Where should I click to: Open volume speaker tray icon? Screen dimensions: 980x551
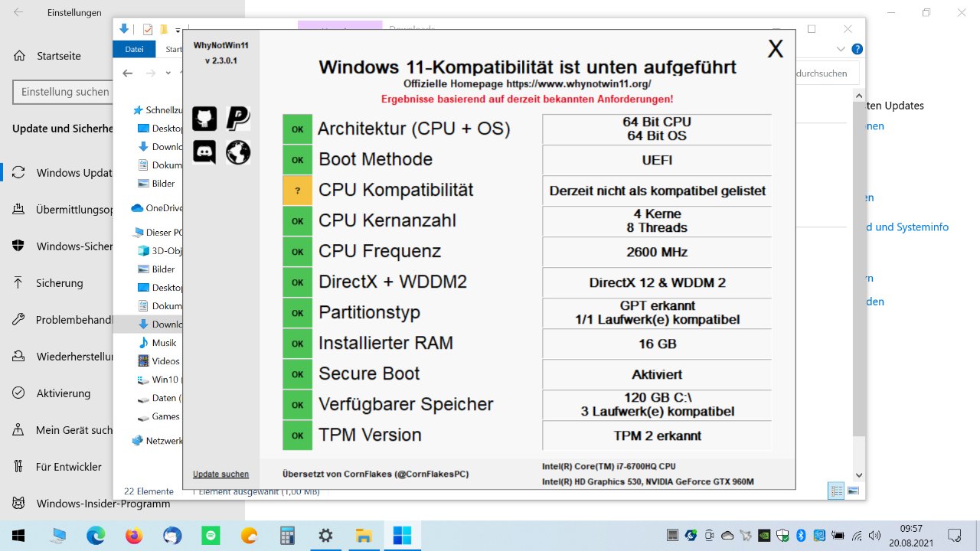875,536
